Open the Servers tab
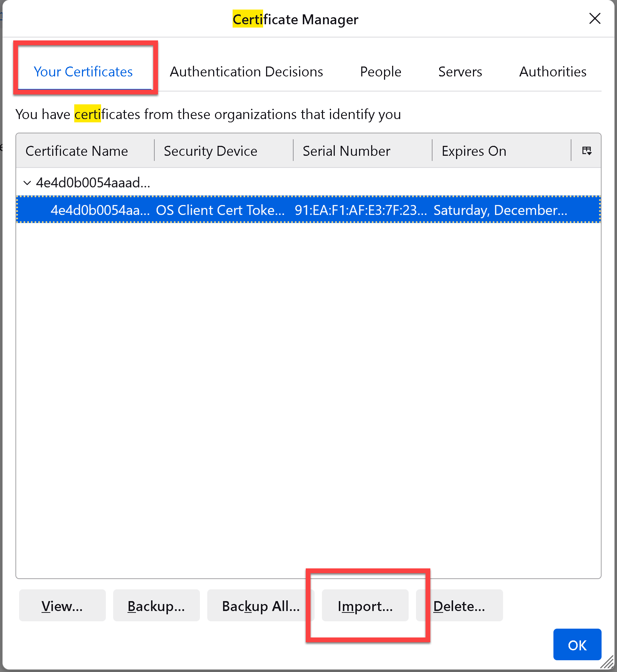The image size is (617, 672). 460,72
